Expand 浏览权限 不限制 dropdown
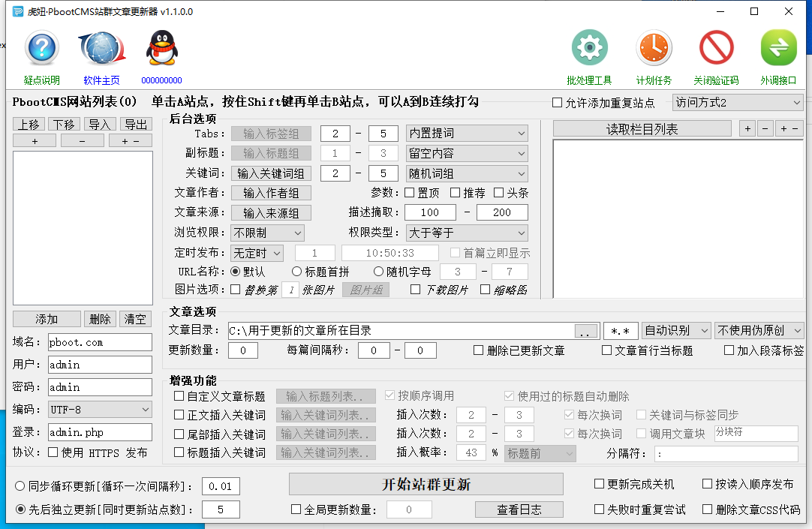 pos(267,233)
